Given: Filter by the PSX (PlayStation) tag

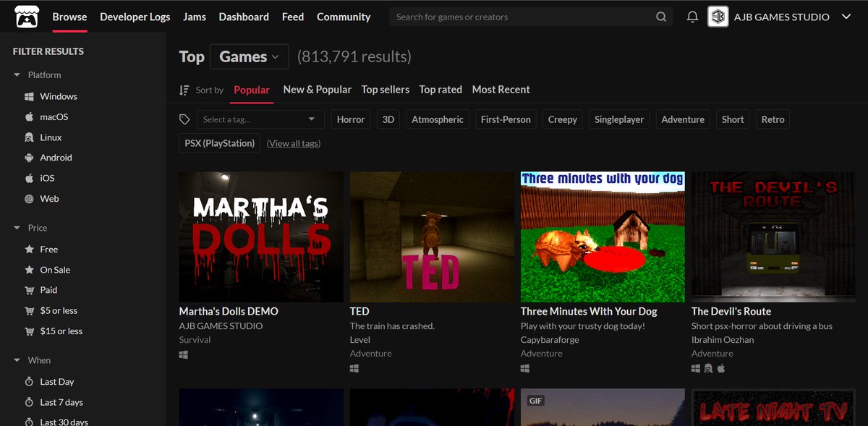Looking at the screenshot, I should (220, 143).
